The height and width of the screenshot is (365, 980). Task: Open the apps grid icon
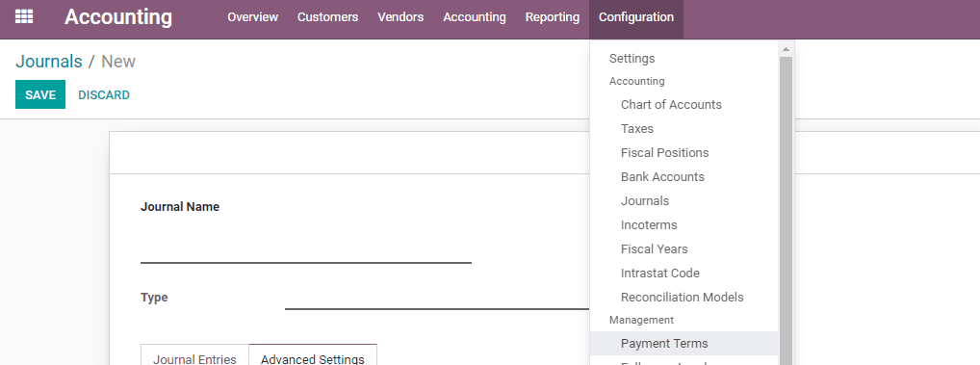coord(24,17)
